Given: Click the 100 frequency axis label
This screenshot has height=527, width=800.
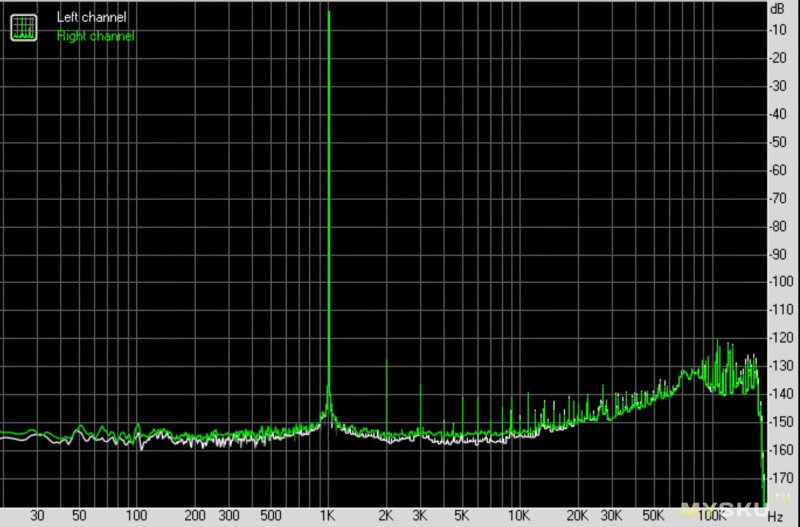Looking at the screenshot, I should point(137,516).
